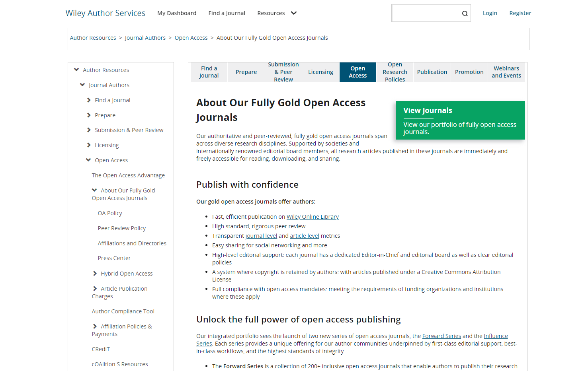
Task: Collapse the Open Access sidebar chevron
Action: tap(88, 160)
